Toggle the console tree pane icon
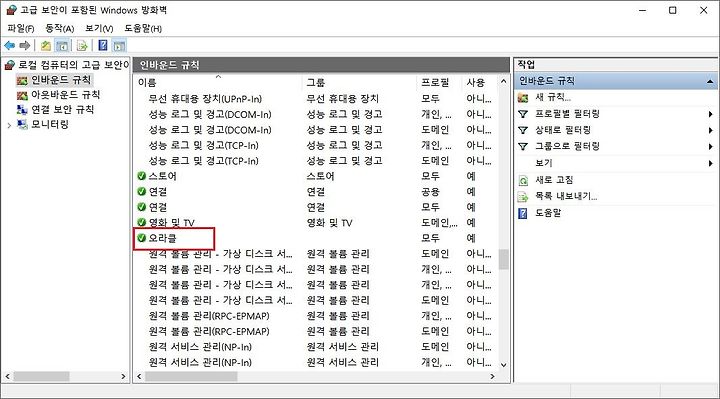Image resolution: width=720 pixels, height=399 pixels. click(x=62, y=45)
